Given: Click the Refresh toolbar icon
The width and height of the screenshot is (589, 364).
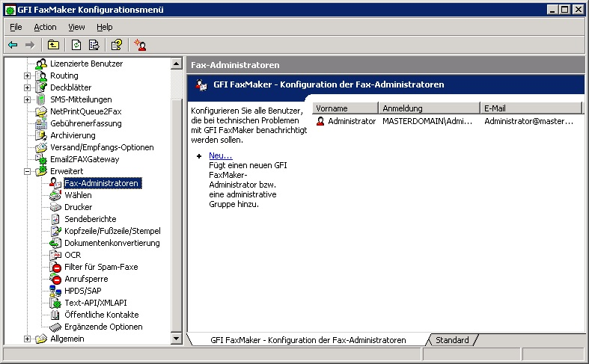Looking at the screenshot, I should coord(76,45).
